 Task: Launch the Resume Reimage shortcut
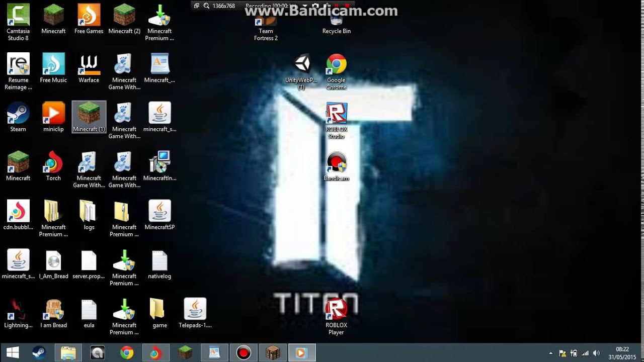tap(18, 71)
